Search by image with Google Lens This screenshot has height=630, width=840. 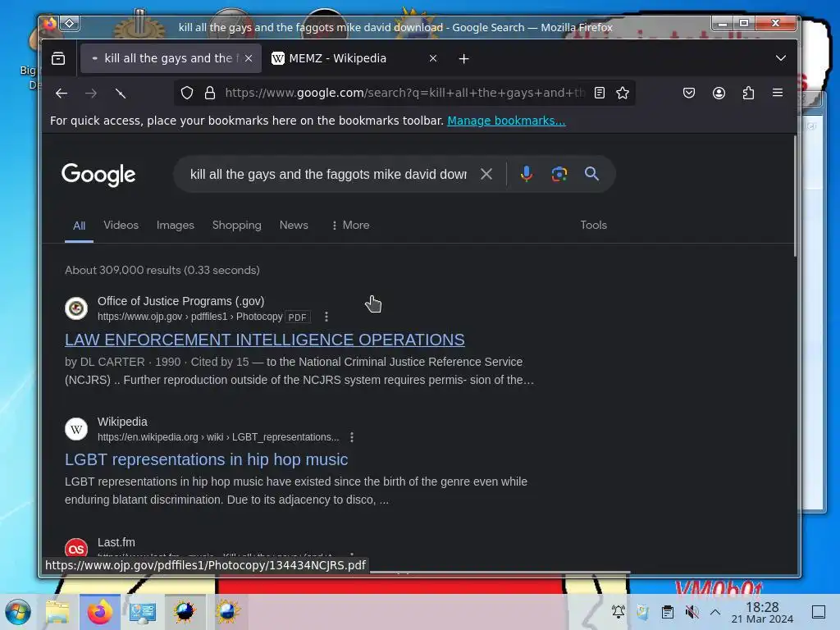[559, 174]
